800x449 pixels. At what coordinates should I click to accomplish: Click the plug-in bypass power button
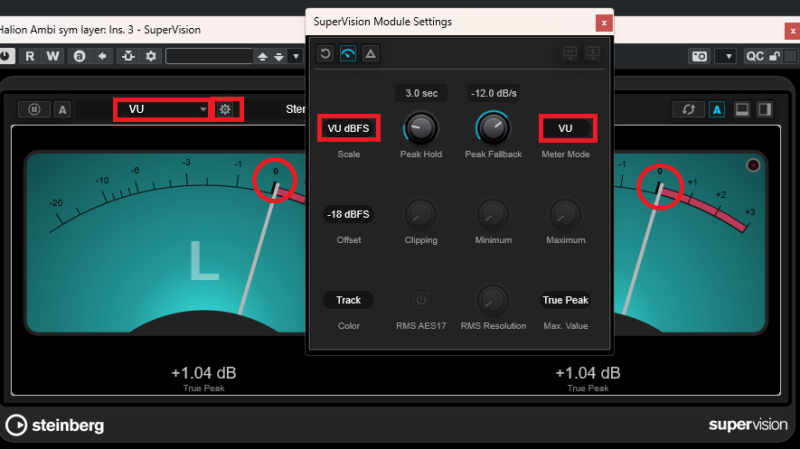(x=6, y=56)
